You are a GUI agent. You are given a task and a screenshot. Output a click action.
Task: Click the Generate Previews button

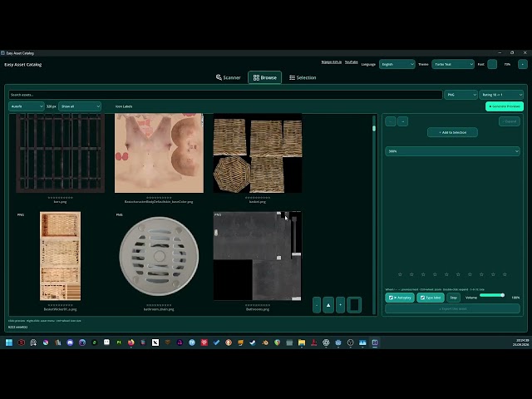[x=505, y=106]
